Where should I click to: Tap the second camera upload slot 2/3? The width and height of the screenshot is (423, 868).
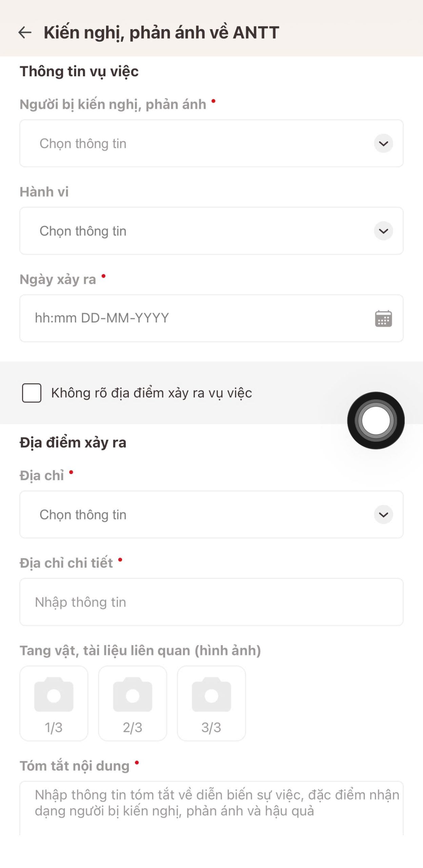click(x=133, y=703)
